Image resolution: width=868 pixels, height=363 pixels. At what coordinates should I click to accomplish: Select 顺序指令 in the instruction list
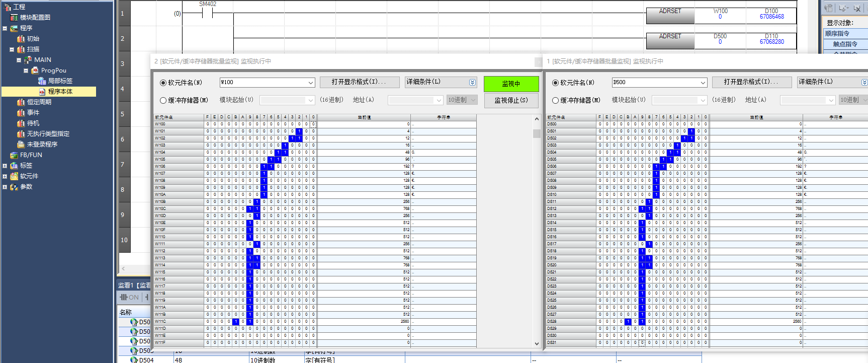coord(837,34)
